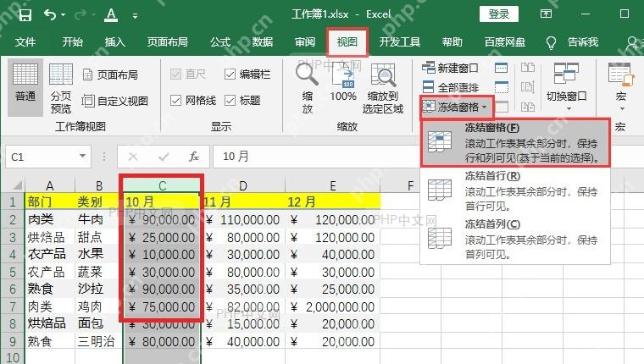644x364 pixels.
Task: Open the 百度网盘 tab
Action: click(x=505, y=41)
